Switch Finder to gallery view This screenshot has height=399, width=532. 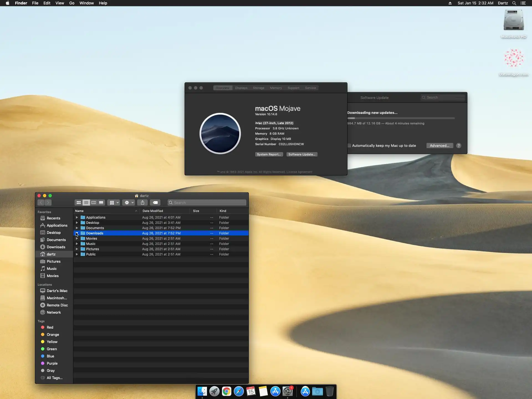(101, 203)
